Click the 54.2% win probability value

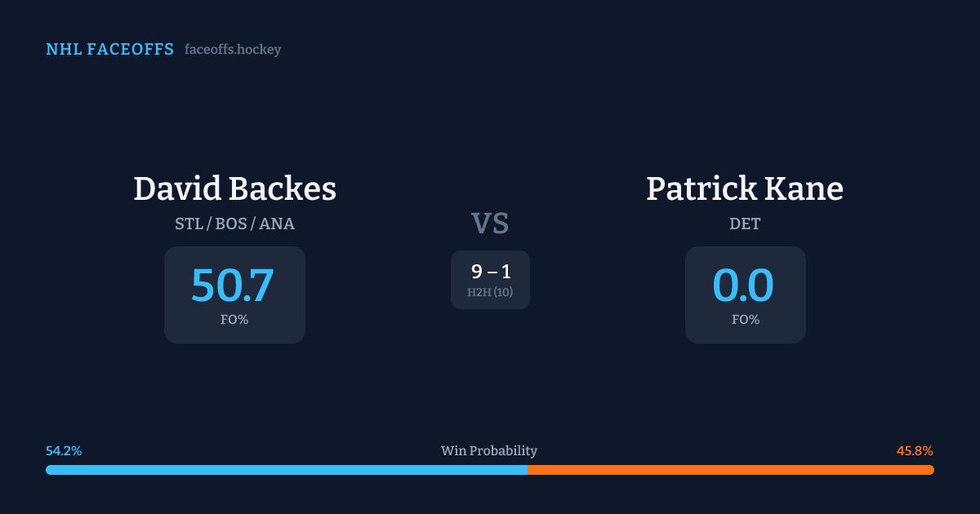(x=64, y=451)
